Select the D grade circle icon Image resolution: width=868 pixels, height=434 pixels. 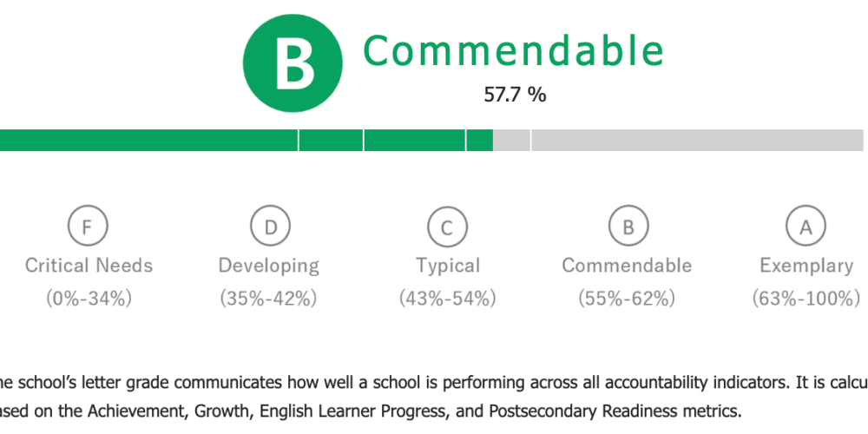click(270, 226)
